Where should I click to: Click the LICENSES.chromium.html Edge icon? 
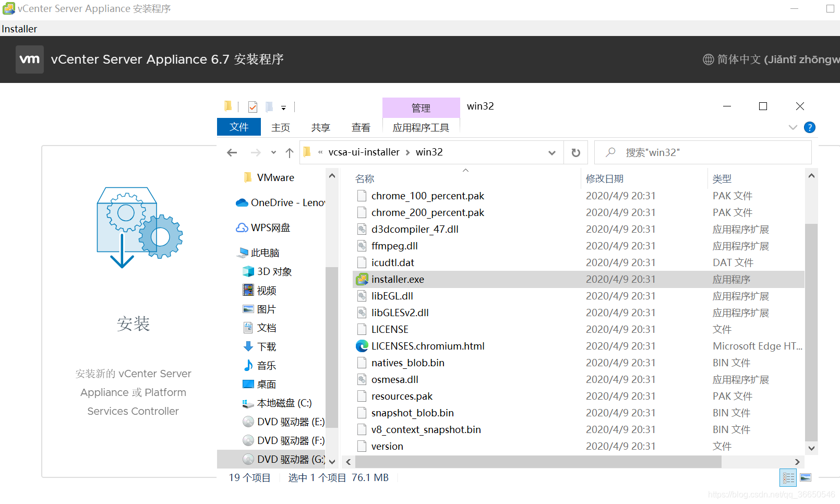362,346
